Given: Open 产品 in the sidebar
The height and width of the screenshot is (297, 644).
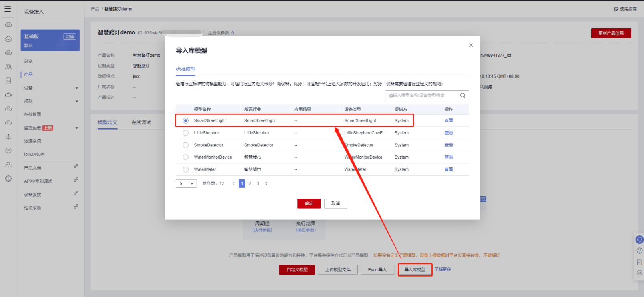Looking at the screenshot, I should (x=28, y=74).
